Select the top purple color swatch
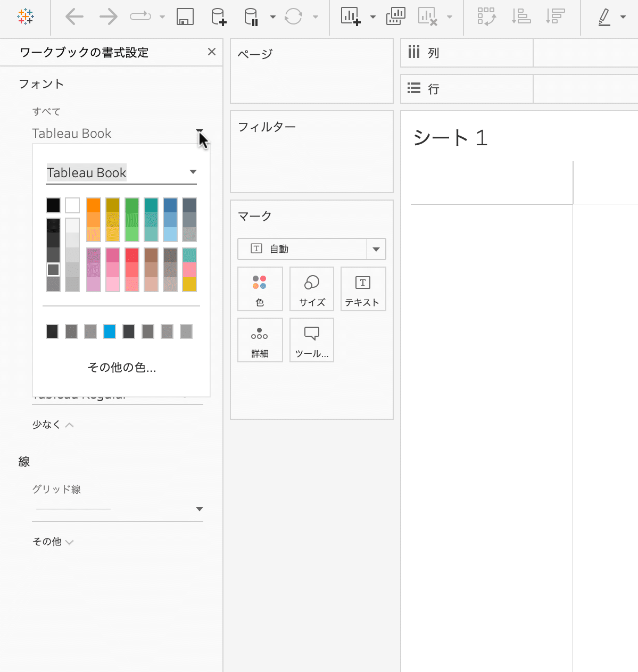This screenshot has height=672, width=638. coord(94,255)
